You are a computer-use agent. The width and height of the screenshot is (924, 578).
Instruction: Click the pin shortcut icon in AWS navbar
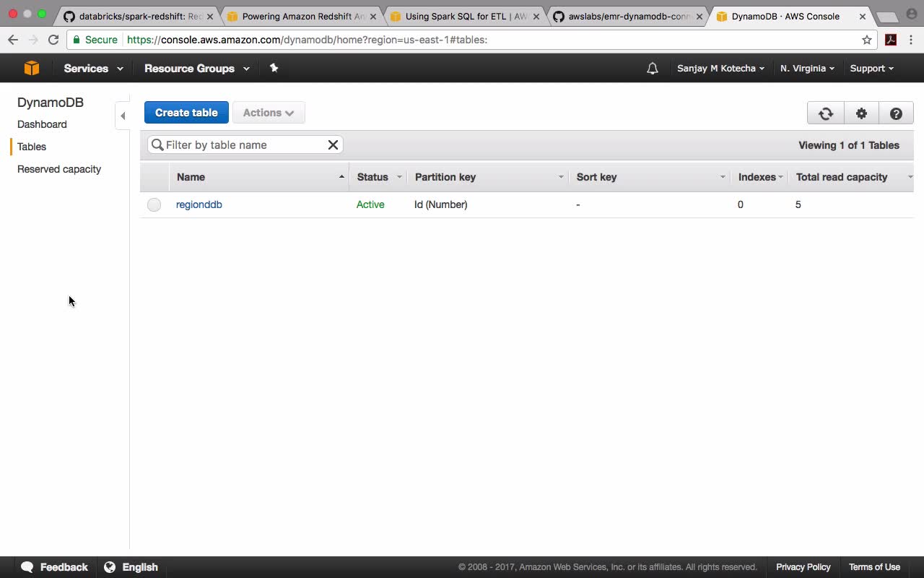pos(274,68)
